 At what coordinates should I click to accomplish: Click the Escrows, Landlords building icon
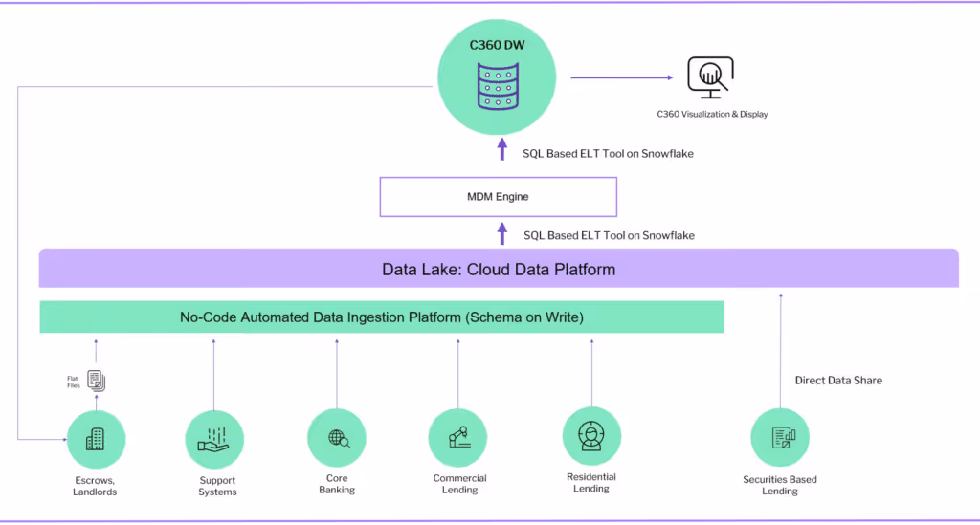(95, 439)
